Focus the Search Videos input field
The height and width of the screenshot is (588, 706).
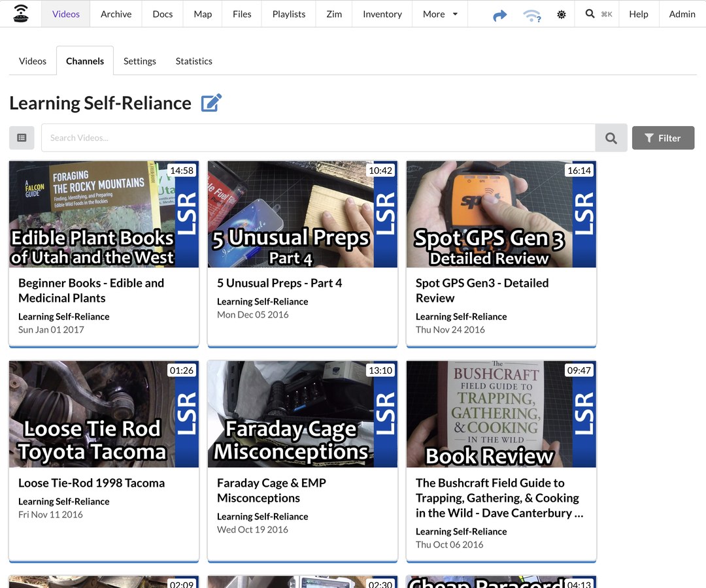click(318, 138)
